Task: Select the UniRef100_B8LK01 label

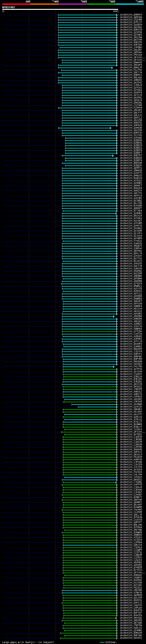Action: (x=131, y=77)
